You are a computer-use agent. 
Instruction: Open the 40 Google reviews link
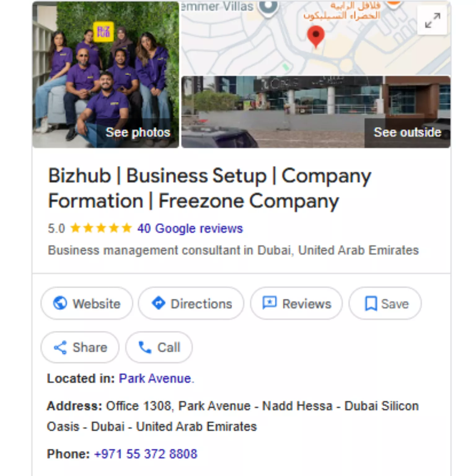pyautogui.click(x=190, y=229)
